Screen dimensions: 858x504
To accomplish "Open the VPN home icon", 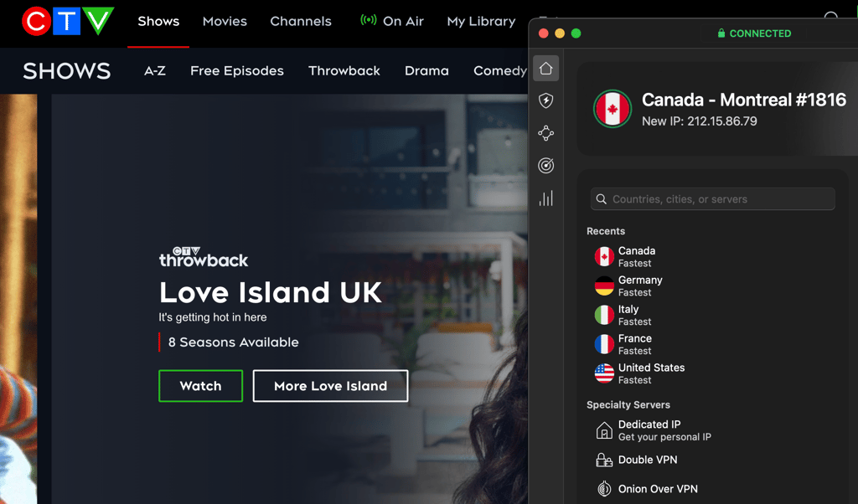I will pos(545,69).
